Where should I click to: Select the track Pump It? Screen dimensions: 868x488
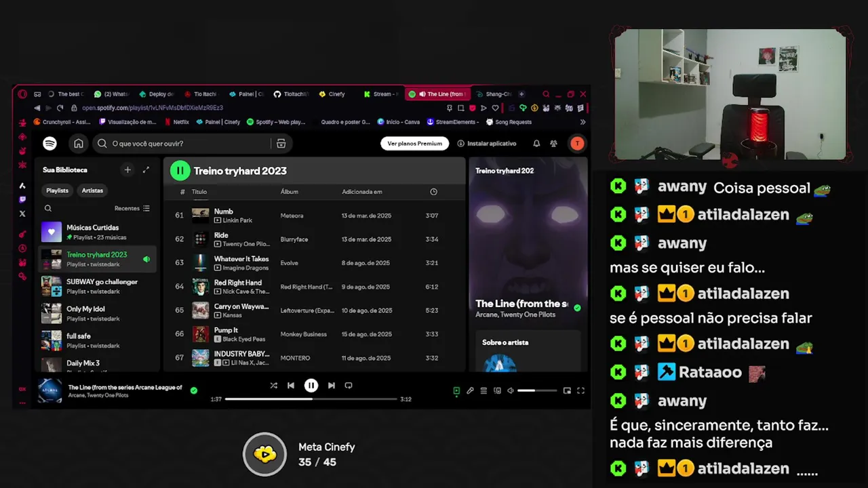(x=315, y=334)
